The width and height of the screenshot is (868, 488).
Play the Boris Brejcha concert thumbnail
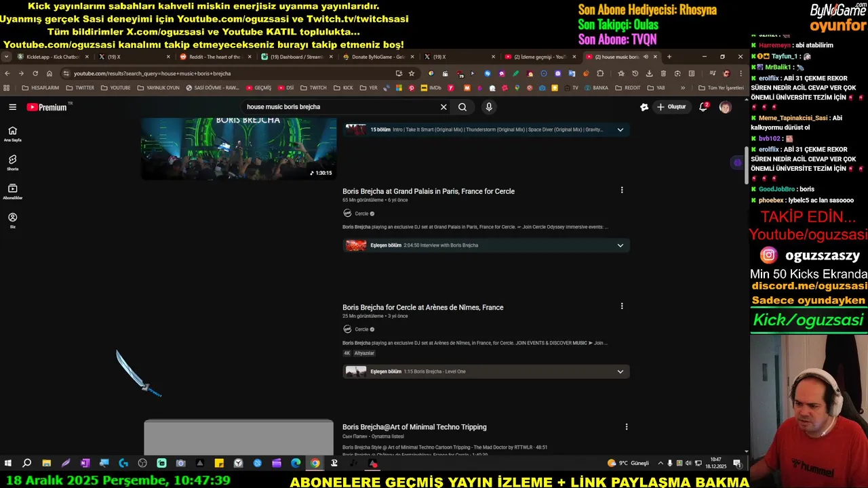(x=239, y=148)
